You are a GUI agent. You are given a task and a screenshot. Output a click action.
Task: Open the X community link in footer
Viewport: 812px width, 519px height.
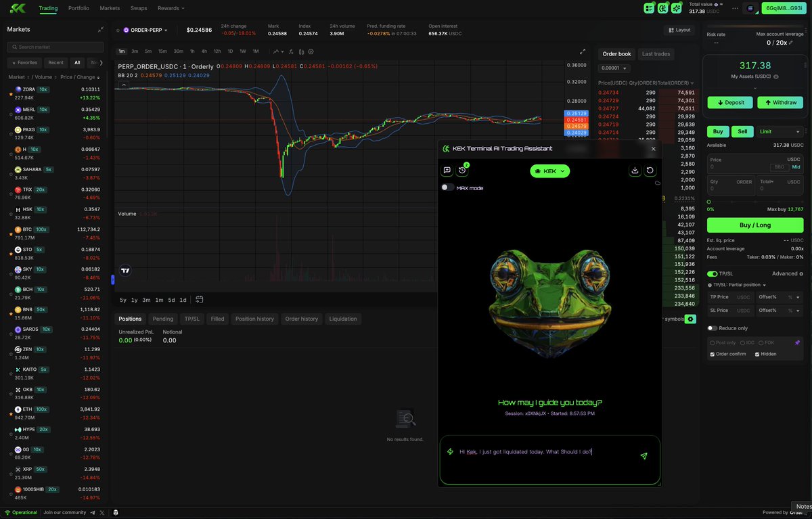click(102, 513)
